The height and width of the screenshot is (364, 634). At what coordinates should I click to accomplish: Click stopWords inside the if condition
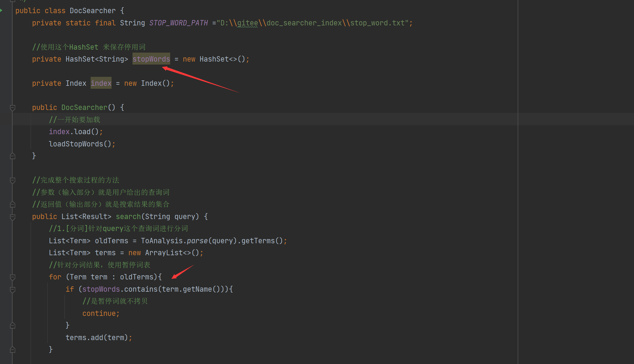(101, 289)
